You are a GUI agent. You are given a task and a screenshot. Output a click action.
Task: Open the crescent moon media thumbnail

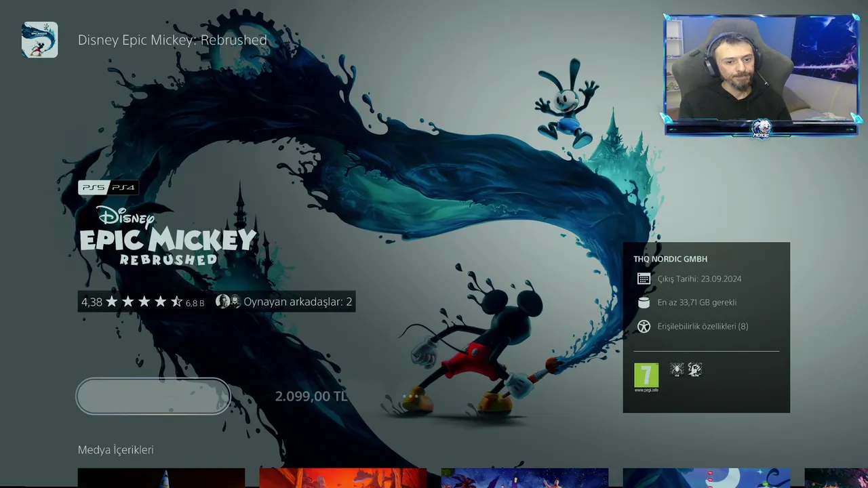pos(707,478)
